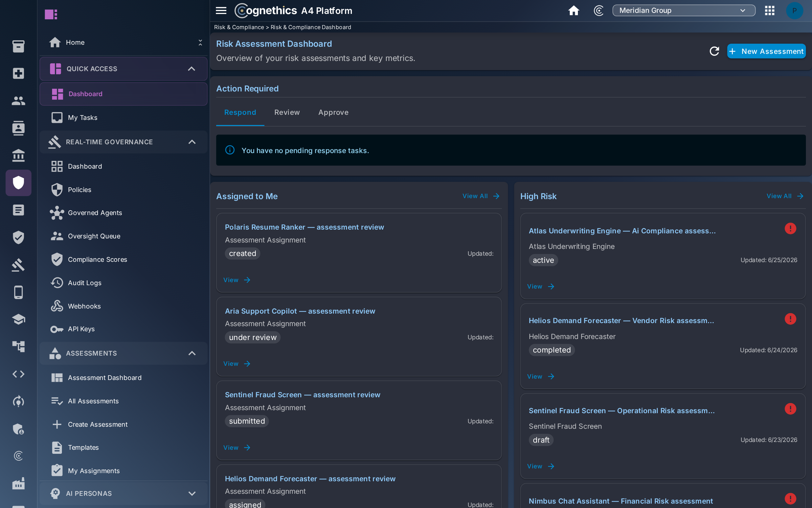Open Audit Logs in sidebar
The image size is (812, 508).
[x=123, y=283]
